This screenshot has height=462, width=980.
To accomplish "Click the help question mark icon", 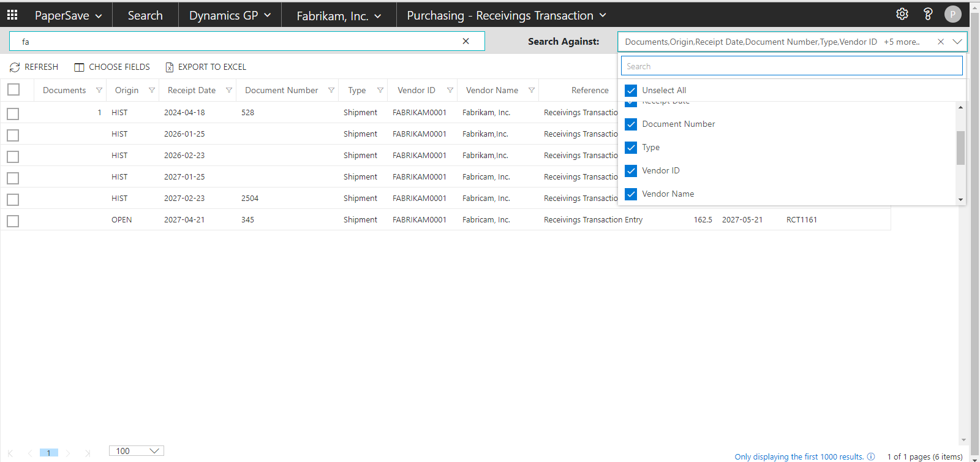I will point(928,14).
